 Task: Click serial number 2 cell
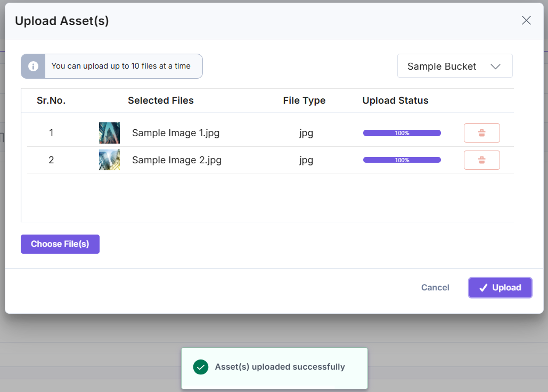[x=51, y=160]
